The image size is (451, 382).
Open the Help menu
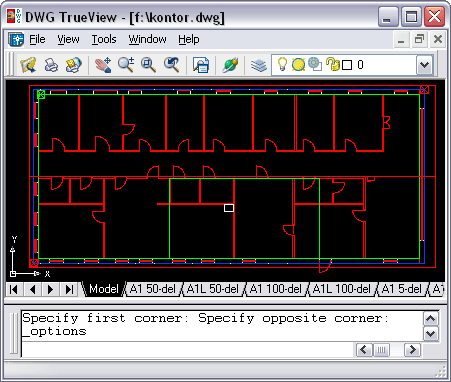pyautogui.click(x=189, y=39)
